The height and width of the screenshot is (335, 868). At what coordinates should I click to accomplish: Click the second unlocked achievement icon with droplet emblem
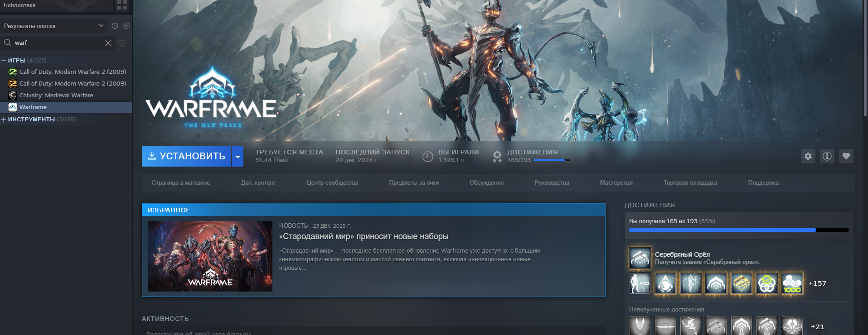[665, 283]
